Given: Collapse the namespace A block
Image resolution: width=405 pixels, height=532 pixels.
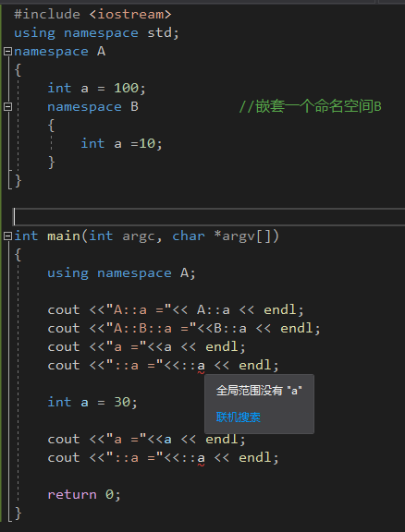Looking at the screenshot, I should [7, 52].
